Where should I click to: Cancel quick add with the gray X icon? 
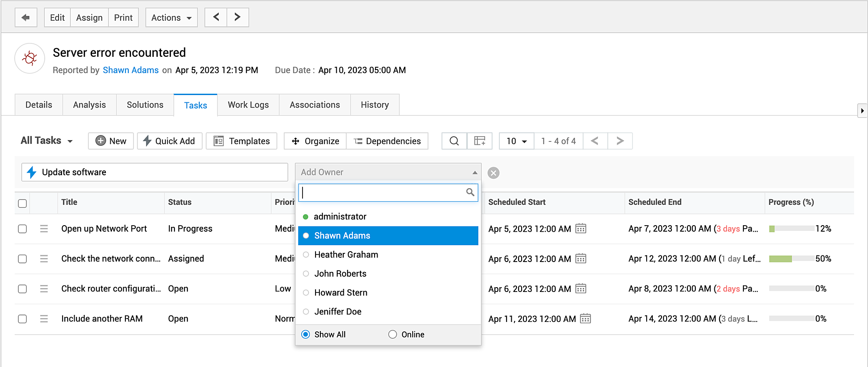pos(493,173)
